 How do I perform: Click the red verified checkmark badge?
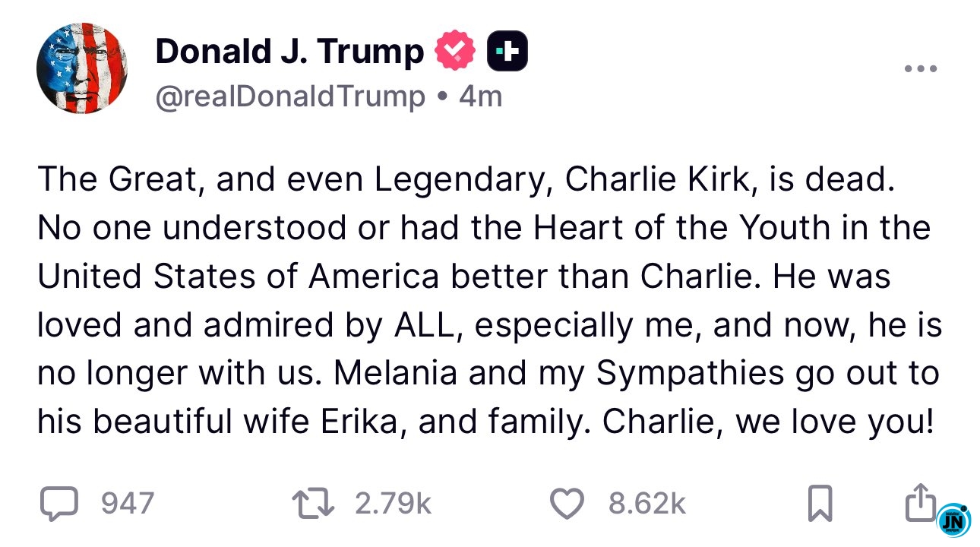point(455,52)
